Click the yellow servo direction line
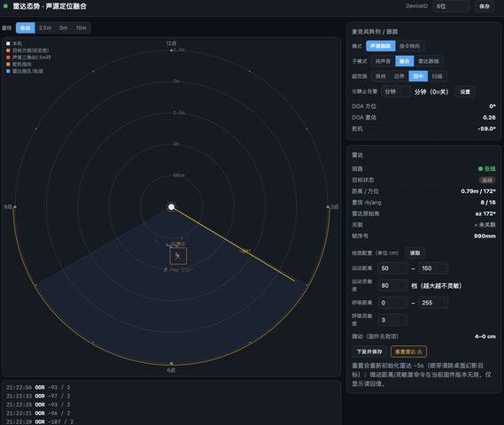 [233, 243]
